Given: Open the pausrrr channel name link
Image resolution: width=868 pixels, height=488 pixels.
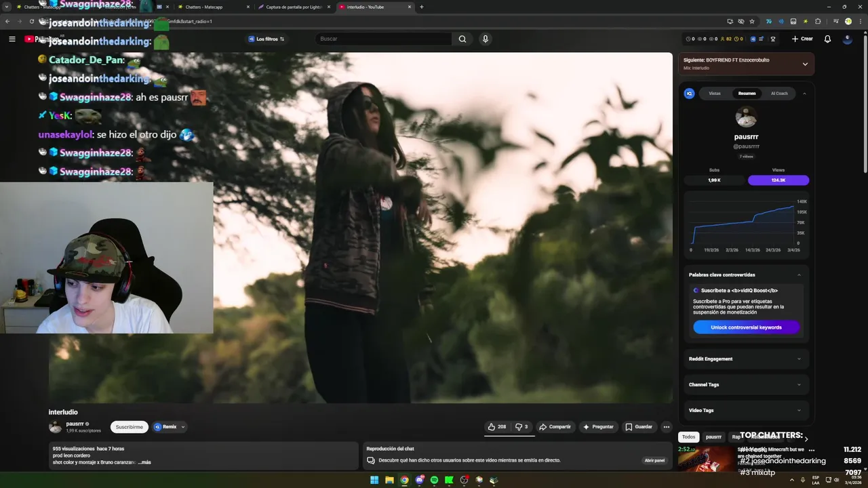Looking at the screenshot, I should [75, 424].
